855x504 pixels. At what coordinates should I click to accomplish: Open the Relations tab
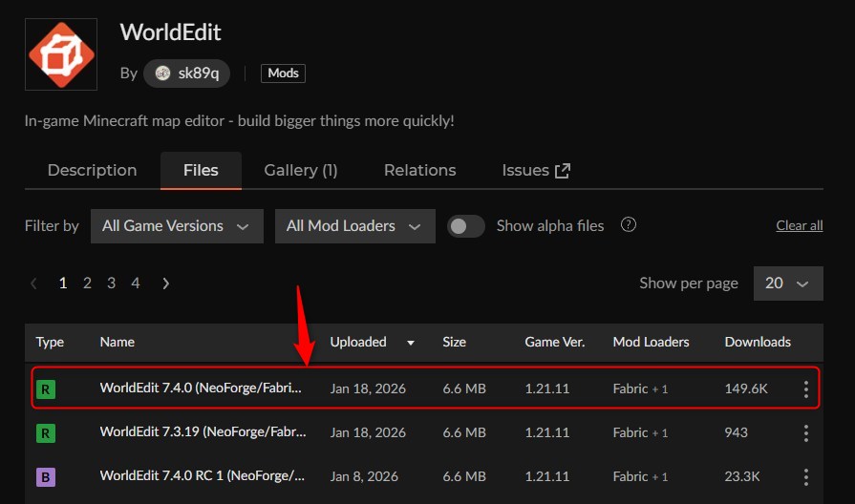pos(419,170)
